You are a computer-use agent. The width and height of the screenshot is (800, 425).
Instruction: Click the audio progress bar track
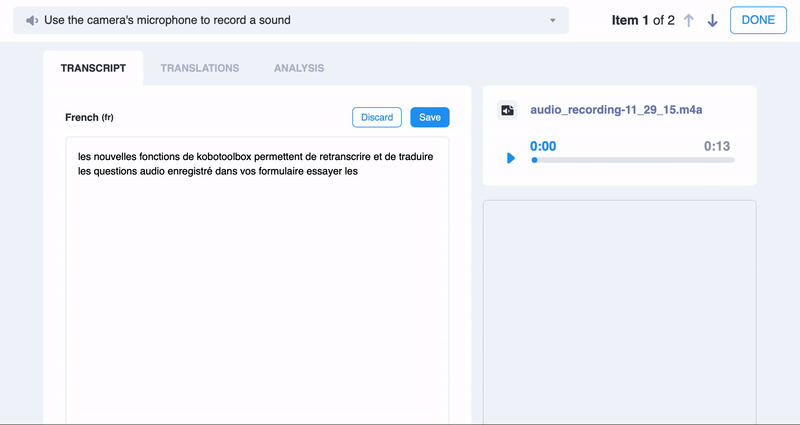633,160
